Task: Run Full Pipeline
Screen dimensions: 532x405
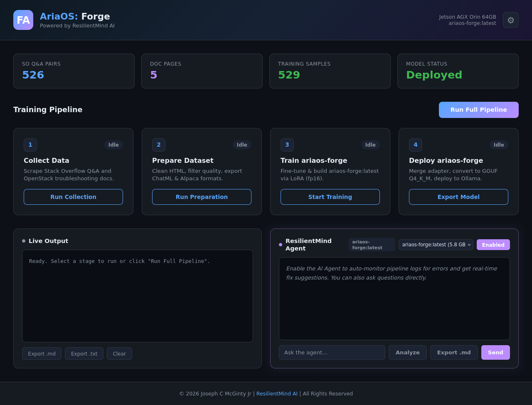Action: tap(478, 110)
